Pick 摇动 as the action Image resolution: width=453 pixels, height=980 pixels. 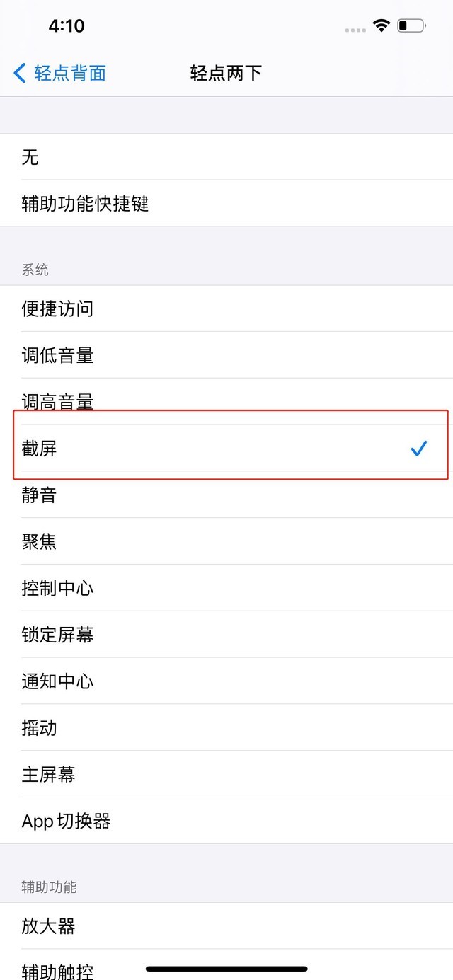(x=226, y=728)
